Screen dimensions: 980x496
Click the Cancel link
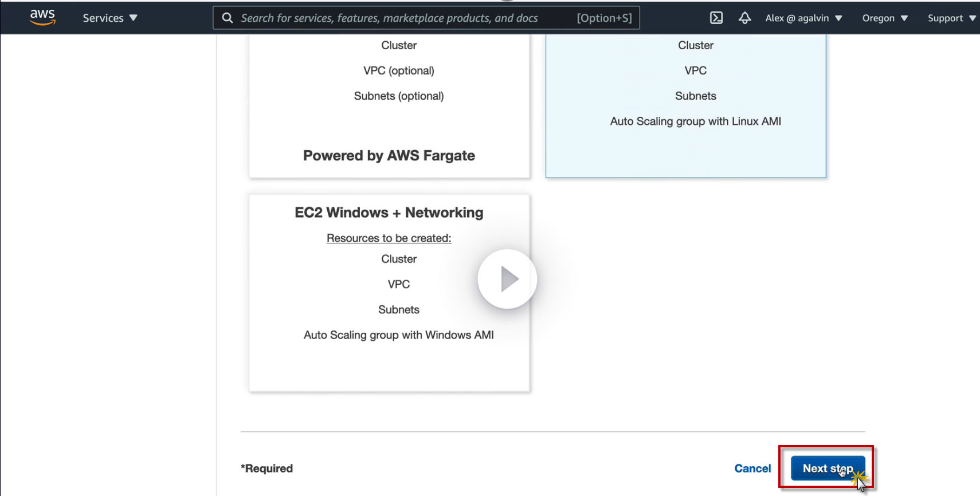[x=752, y=469]
